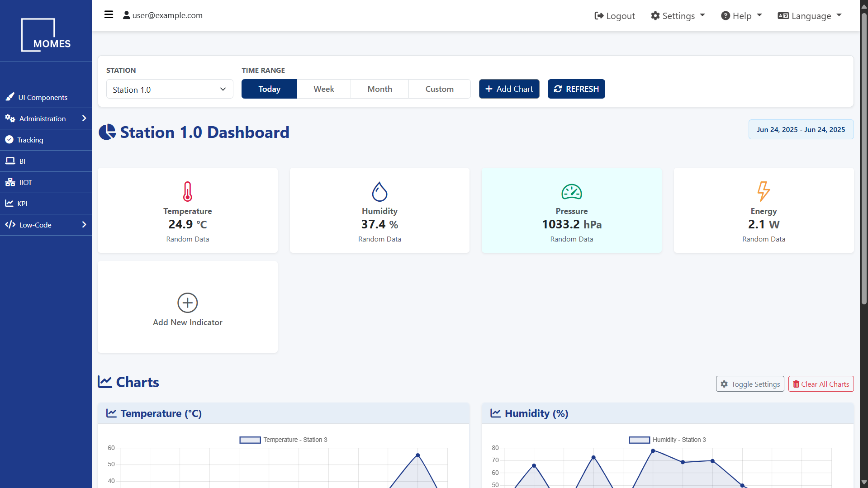Open Tracking in the sidebar
868x488 pixels.
click(46, 140)
